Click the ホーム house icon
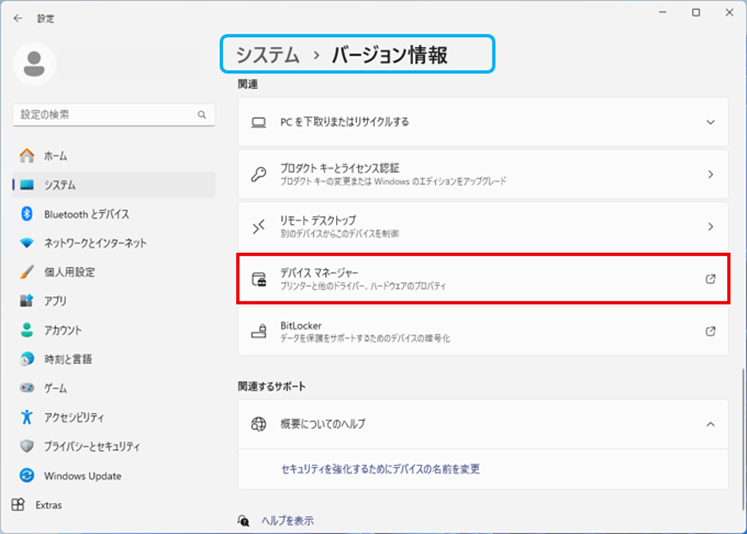 pos(27,156)
